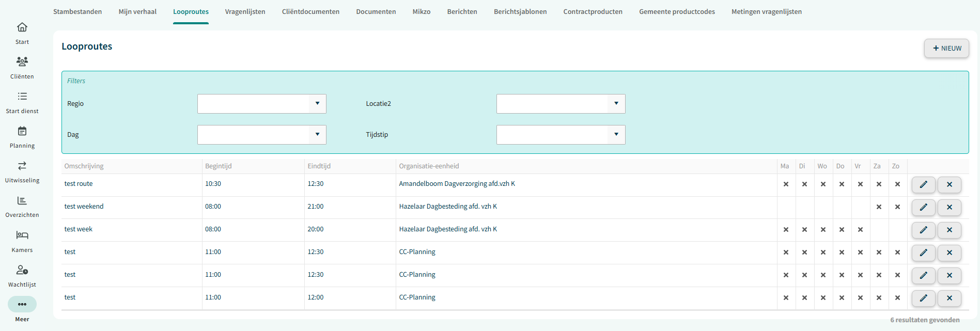
Task: Delete the 'test weekend' route
Action: coord(950,208)
